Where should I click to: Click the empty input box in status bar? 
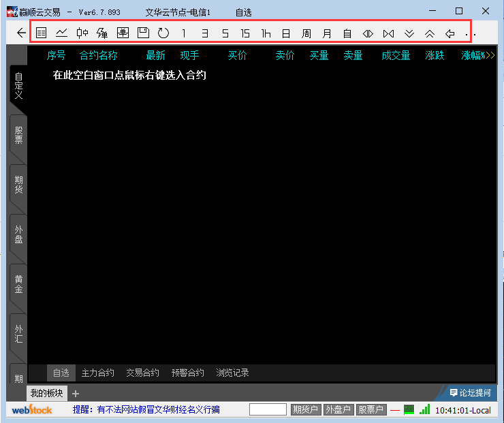point(268,409)
